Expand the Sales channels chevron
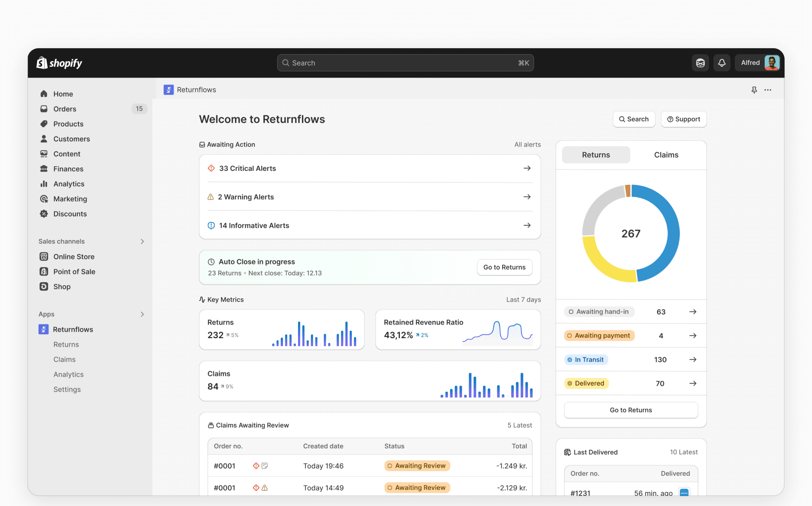The width and height of the screenshot is (812, 506). point(142,241)
